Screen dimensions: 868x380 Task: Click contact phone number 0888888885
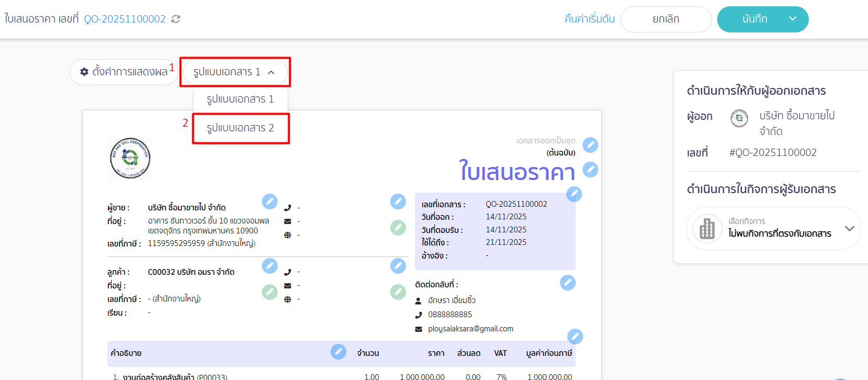point(450,315)
